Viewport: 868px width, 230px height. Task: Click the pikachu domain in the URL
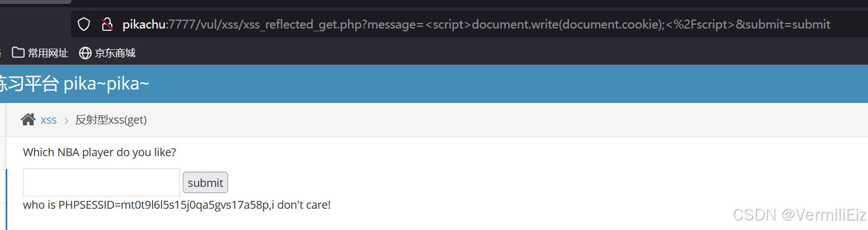[144, 24]
